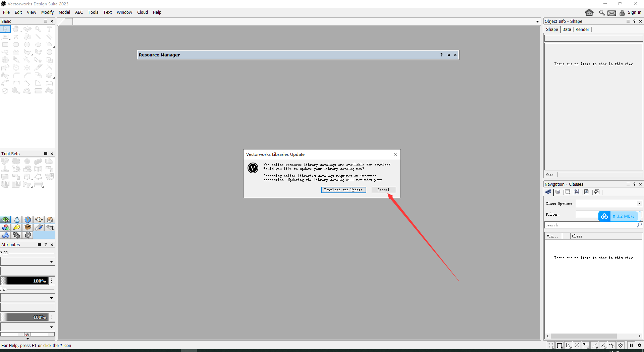The width and height of the screenshot is (644, 352).
Task: Select the Site Planning tool set icon
Action: [5, 220]
